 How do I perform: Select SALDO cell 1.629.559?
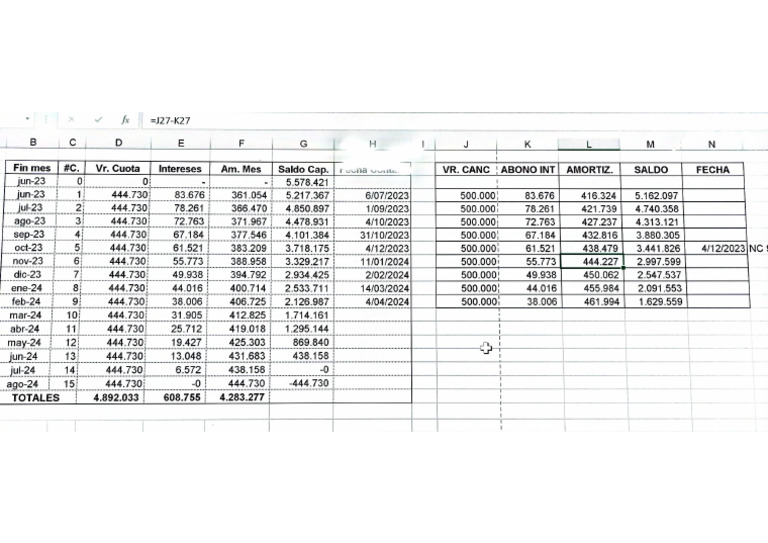click(656, 302)
